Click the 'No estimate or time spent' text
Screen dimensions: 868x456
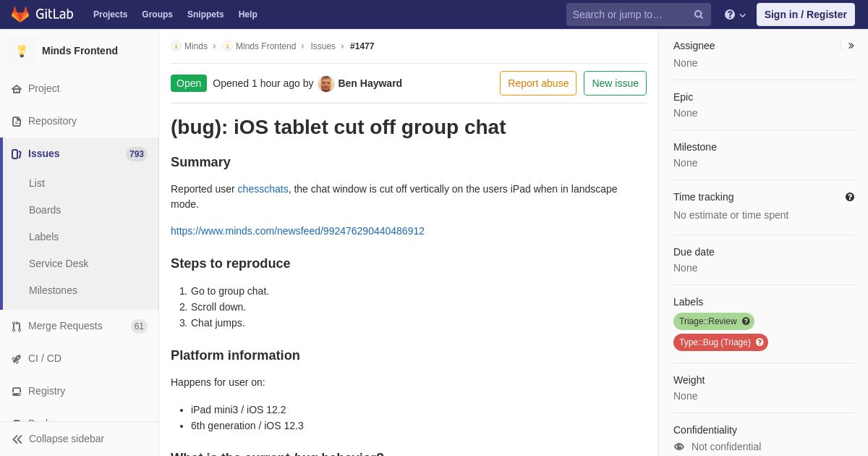pyautogui.click(x=731, y=215)
